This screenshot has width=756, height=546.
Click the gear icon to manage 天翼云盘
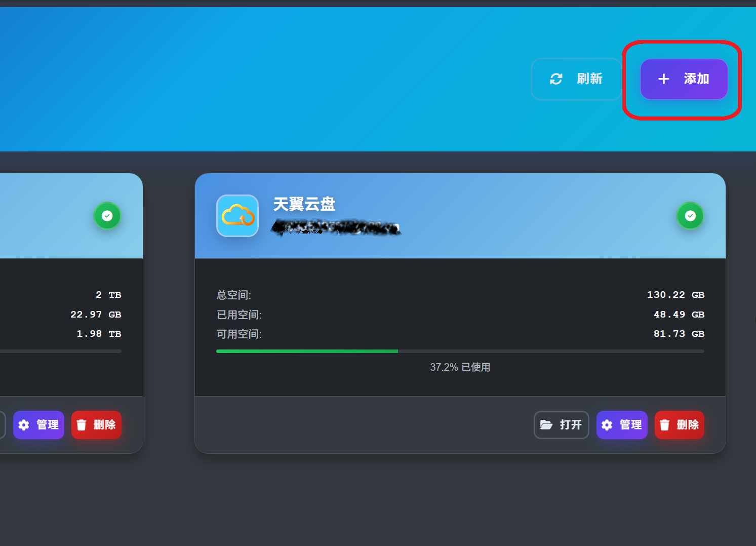(607, 425)
